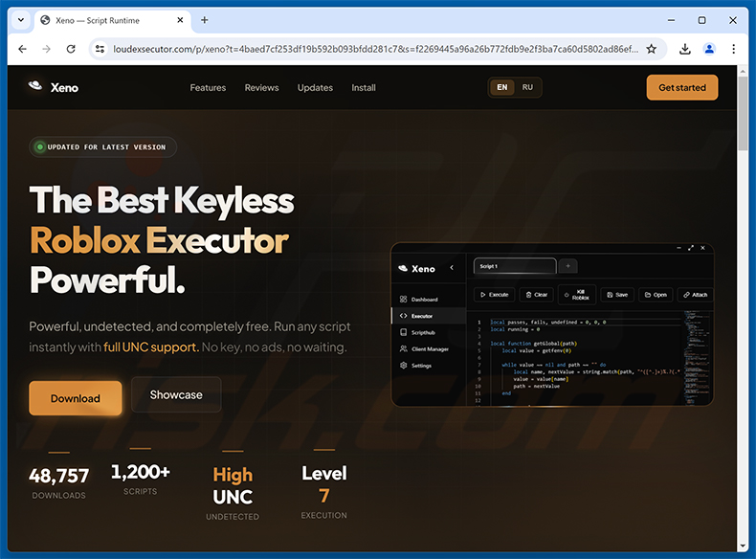Add new script tab with plus
The image size is (756, 559).
(568, 266)
